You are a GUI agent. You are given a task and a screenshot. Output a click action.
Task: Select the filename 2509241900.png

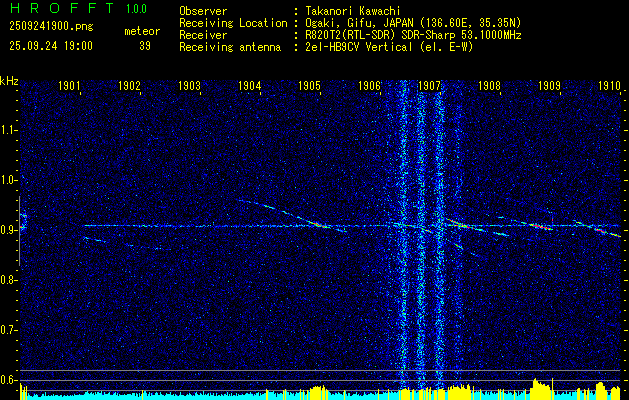pyautogui.click(x=51, y=27)
